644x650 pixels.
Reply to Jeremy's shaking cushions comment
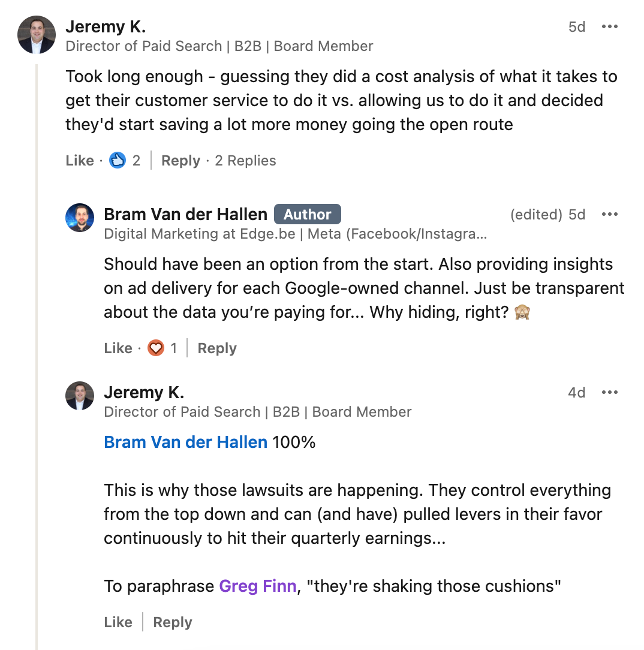click(173, 622)
